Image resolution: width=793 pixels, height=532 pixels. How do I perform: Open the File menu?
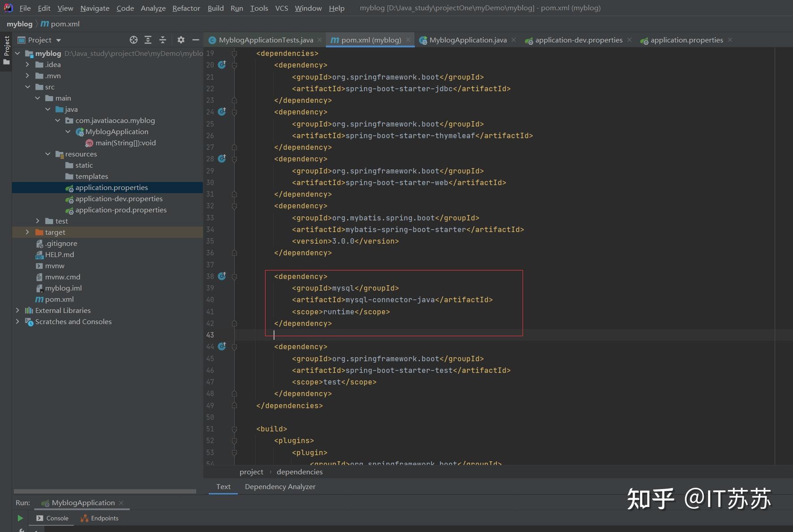[x=25, y=8]
